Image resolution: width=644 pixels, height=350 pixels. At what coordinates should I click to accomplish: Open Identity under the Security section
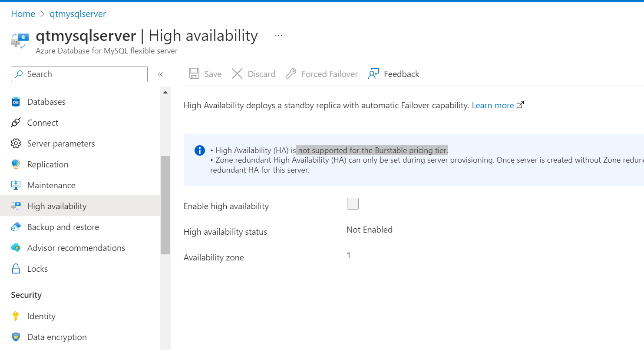(x=41, y=316)
